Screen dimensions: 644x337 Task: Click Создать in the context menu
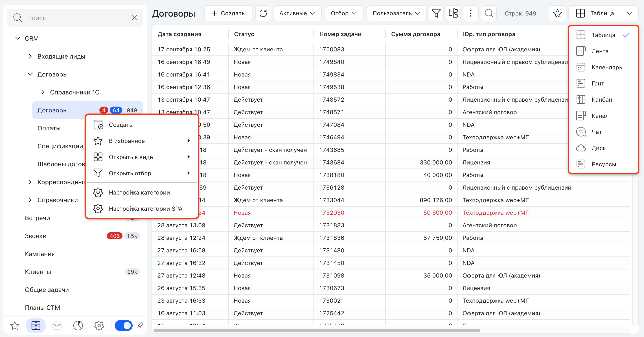[x=142, y=125]
